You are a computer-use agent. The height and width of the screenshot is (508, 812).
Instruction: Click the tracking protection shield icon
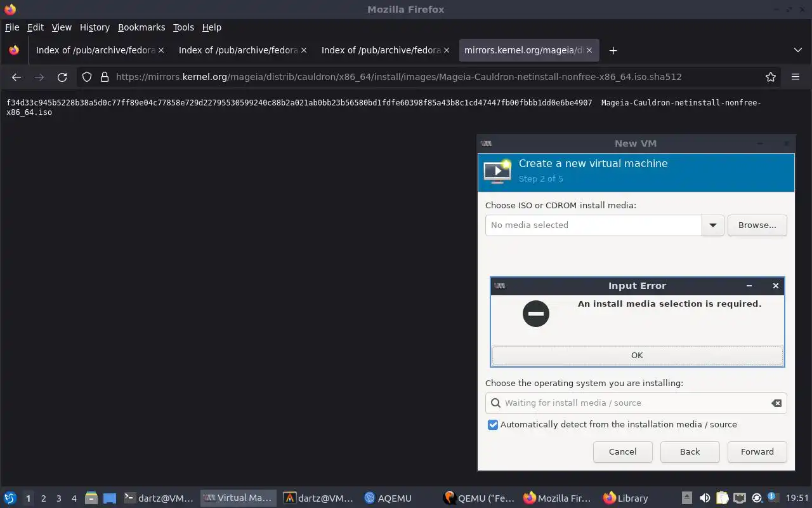tap(88, 77)
